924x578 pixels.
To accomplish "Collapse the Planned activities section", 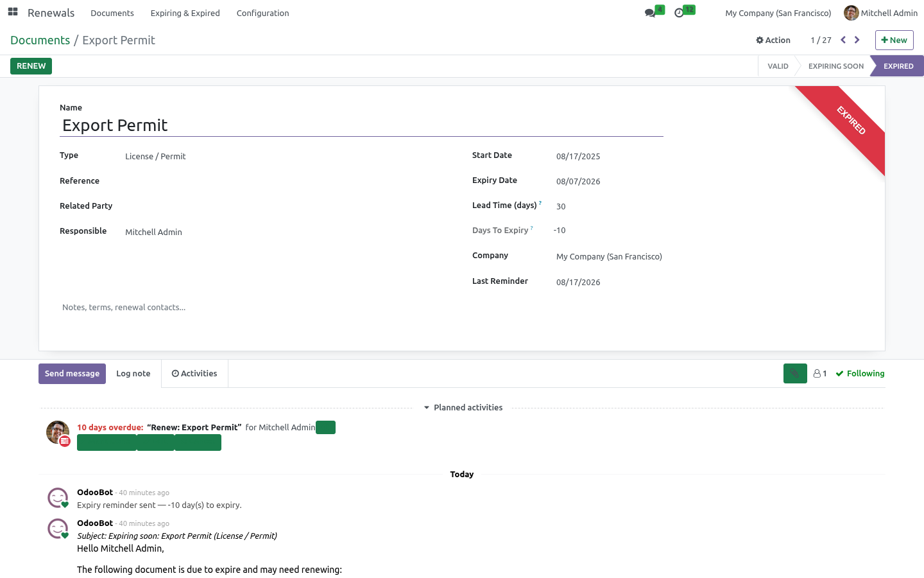I will coord(463,407).
